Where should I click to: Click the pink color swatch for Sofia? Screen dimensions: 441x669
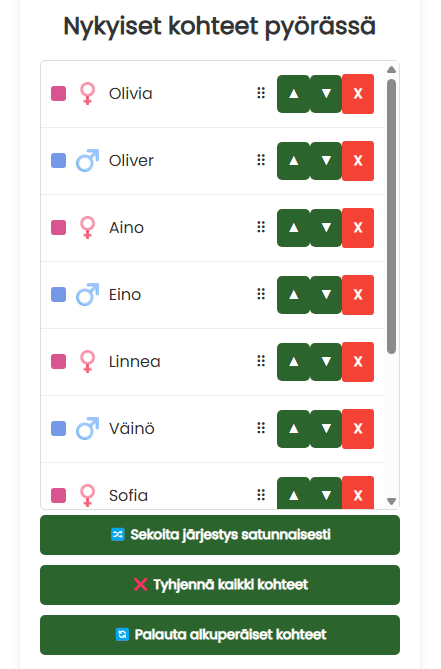[x=58, y=495]
